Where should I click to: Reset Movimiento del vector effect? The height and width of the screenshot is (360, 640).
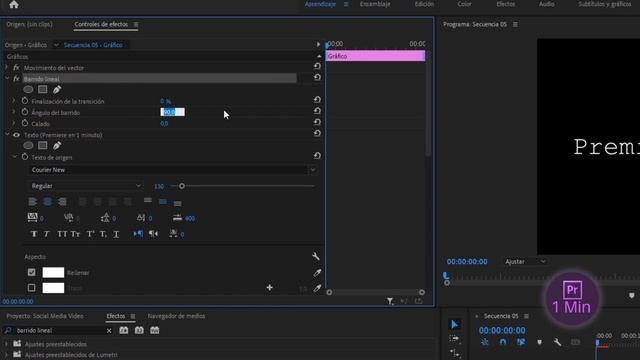(317, 66)
